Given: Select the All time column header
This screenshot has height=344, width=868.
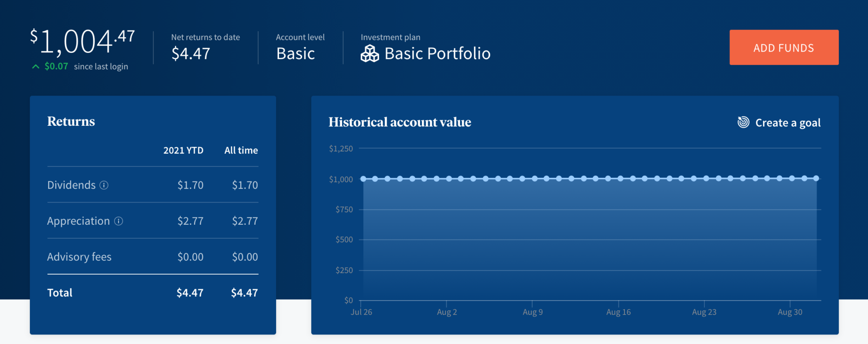Looking at the screenshot, I should 241,151.
